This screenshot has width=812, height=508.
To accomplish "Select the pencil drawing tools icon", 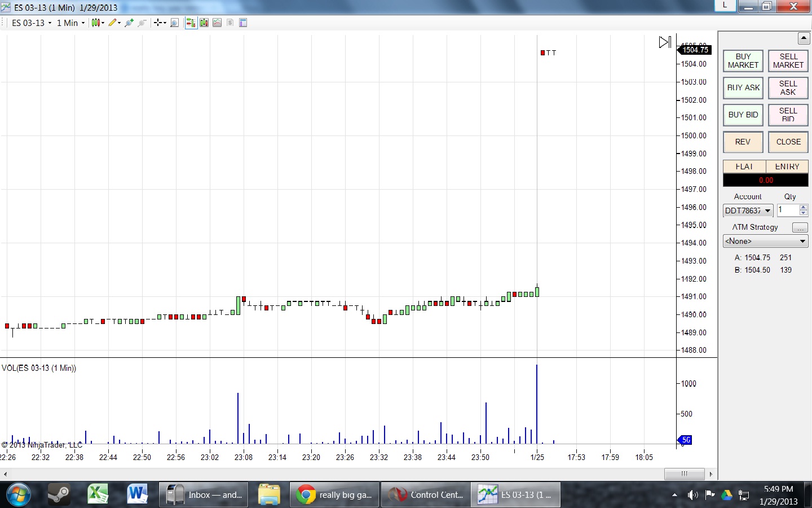I will click(112, 23).
